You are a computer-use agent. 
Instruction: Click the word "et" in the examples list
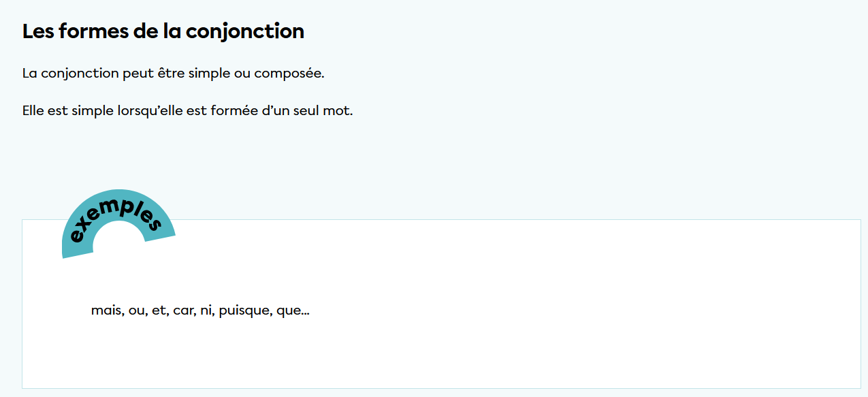159,311
